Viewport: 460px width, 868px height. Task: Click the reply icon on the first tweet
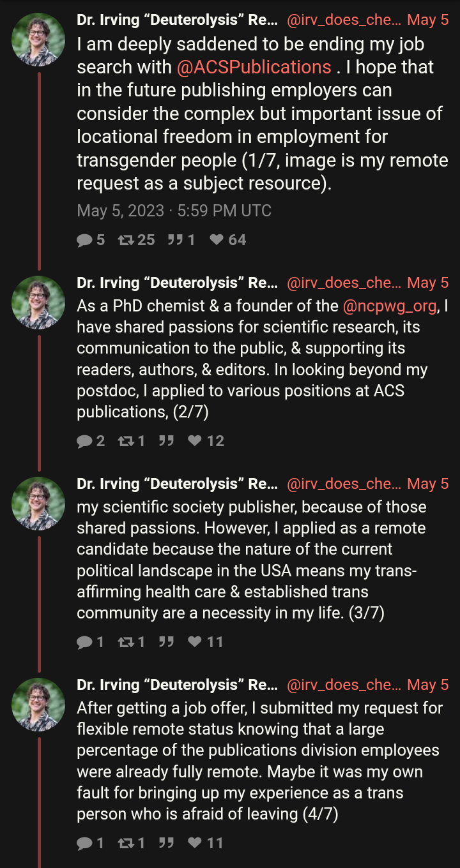coord(84,240)
